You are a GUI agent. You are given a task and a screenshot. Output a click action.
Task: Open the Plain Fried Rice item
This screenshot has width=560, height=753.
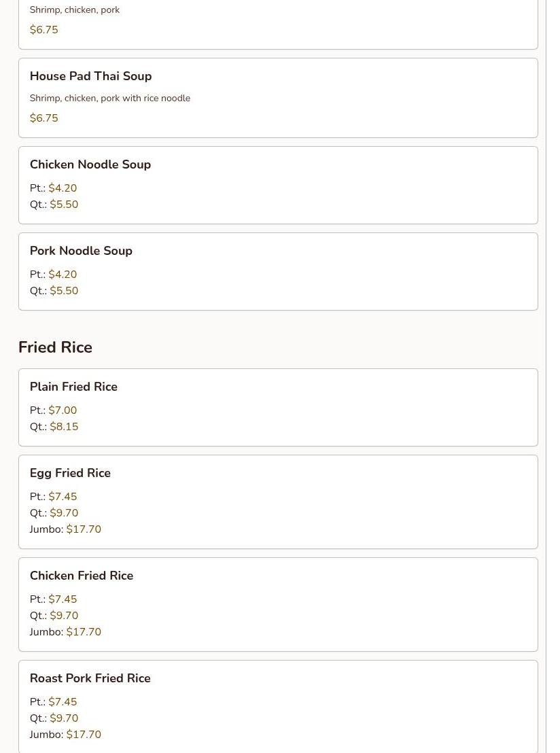coord(73,387)
